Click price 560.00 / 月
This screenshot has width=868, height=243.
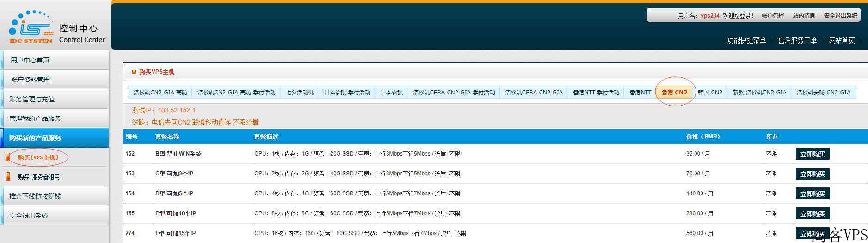(700, 233)
